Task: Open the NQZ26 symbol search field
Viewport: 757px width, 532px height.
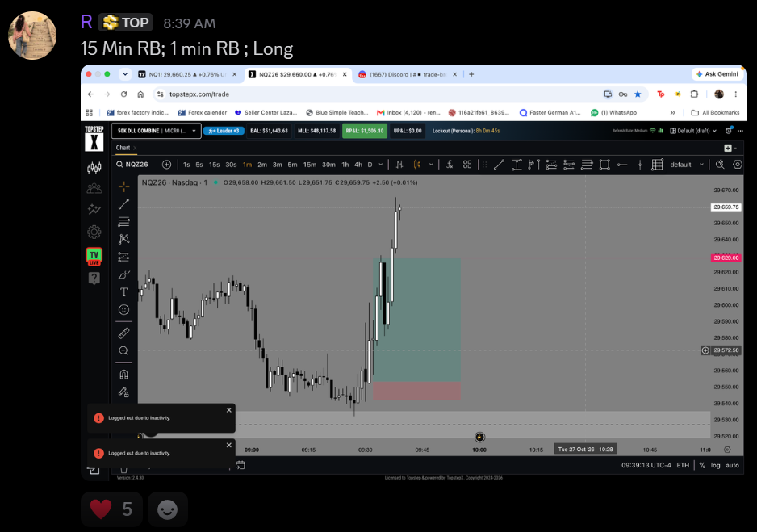Action: pyautogui.click(x=132, y=165)
